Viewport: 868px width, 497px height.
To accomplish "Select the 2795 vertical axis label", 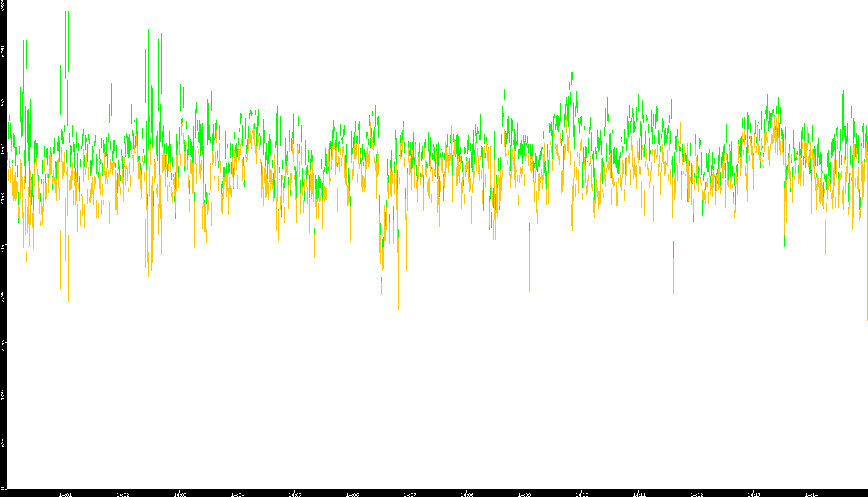I will click(x=3, y=296).
